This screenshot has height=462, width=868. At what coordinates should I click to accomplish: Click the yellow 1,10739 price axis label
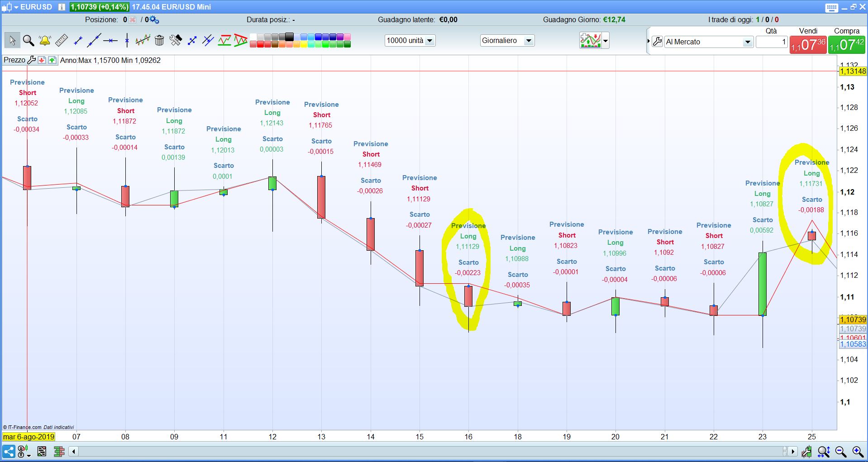[x=853, y=319]
